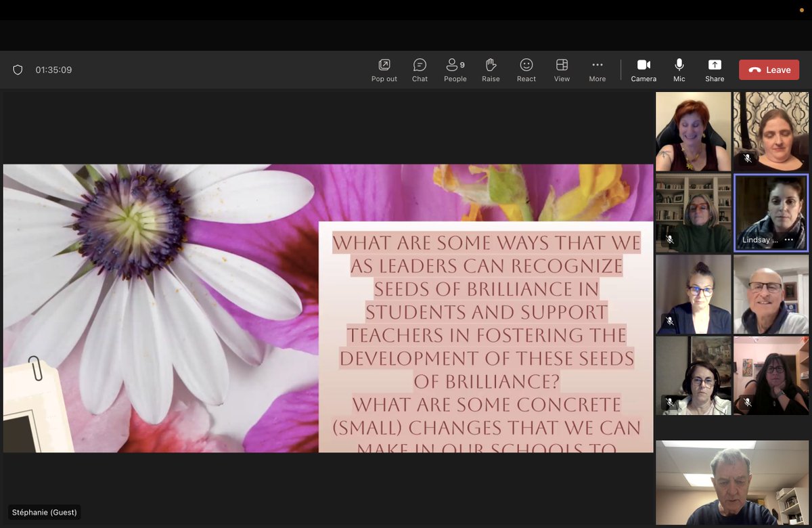This screenshot has width=812, height=528.
Task: Toggle the Mic mute state
Action: 679,70
